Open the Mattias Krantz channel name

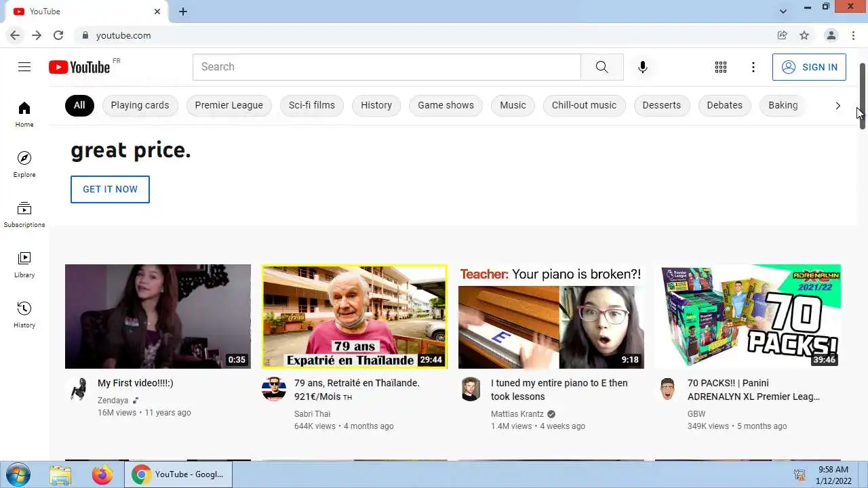[517, 414]
